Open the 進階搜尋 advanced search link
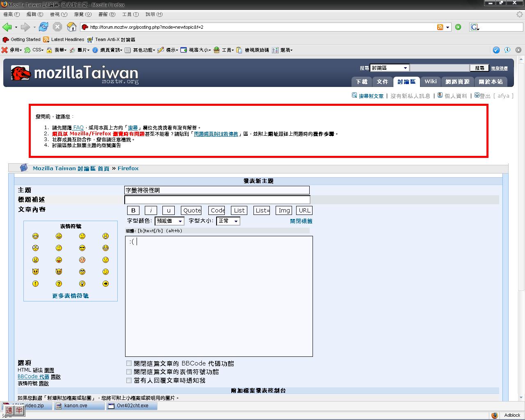Image resolution: width=525 pixels, height=420 pixels. pos(499,68)
